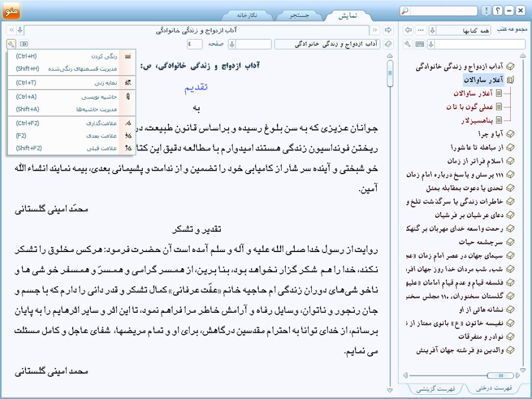Select the ۱۱۱ پرسش و پاسخ book row
532x399 pixels.
click(x=455, y=174)
